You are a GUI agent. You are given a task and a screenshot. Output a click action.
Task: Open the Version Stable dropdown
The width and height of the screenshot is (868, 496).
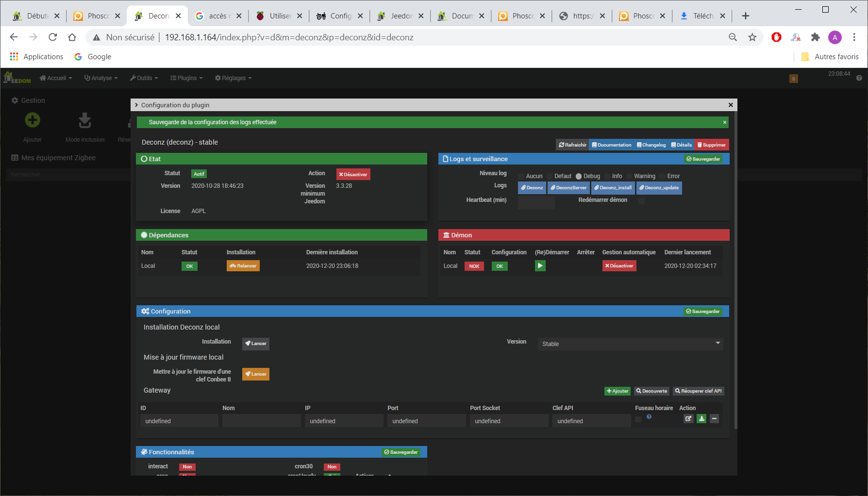(630, 344)
